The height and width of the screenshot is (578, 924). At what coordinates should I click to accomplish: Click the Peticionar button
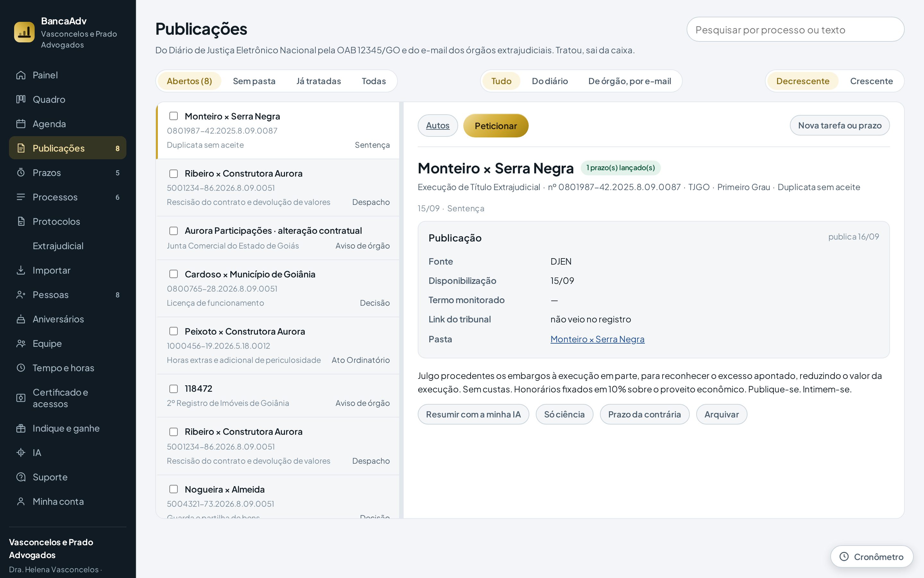[x=496, y=126]
